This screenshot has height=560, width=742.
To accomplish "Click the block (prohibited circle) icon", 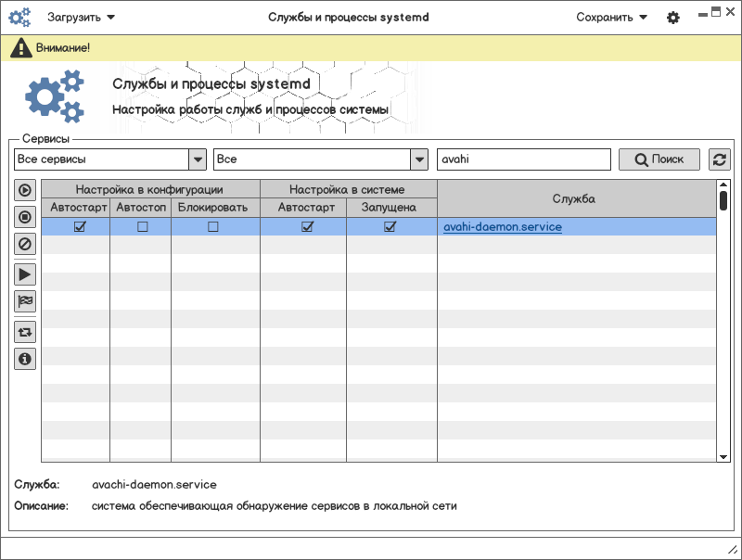I will [25, 245].
